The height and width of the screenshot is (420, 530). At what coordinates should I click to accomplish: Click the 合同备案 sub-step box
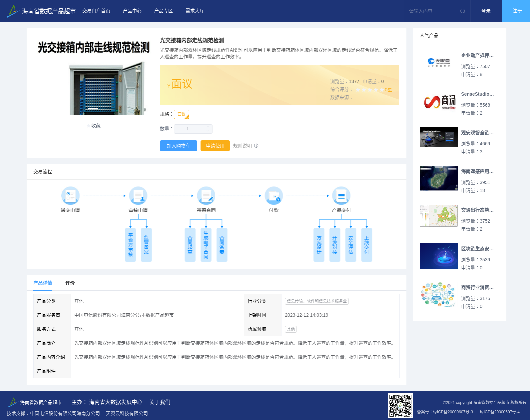[222, 245]
